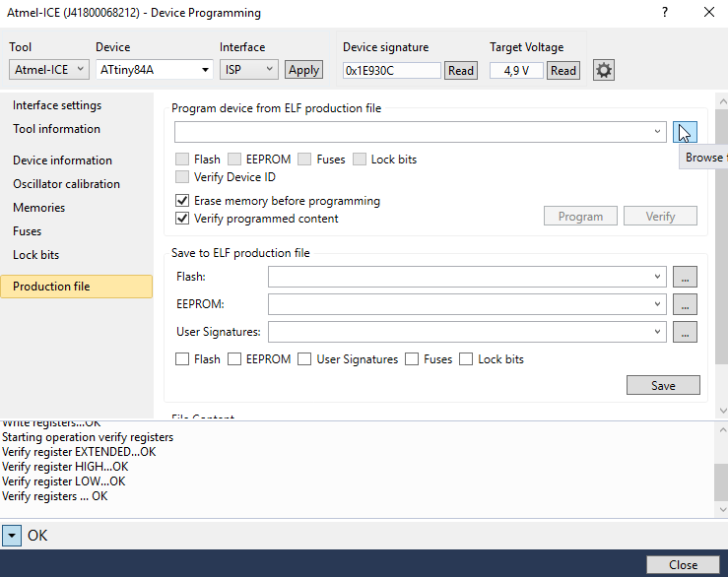Click the Verify button
The image size is (728, 577).
point(660,217)
